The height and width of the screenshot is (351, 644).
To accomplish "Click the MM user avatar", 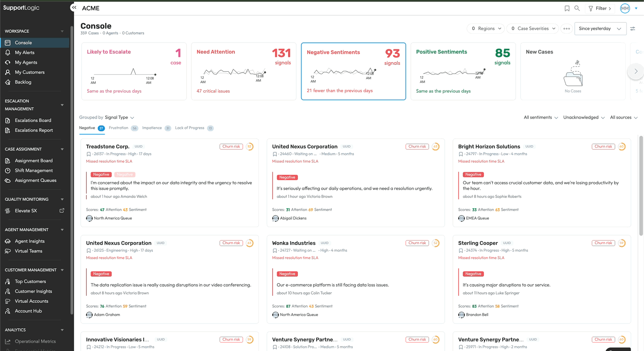I will 625,8.
